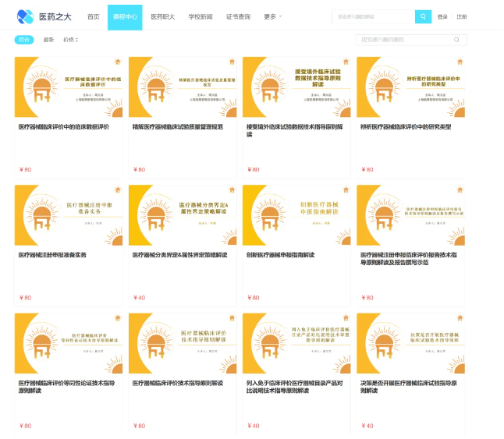Select the 综合 sort filter
504x439 pixels.
pos(24,40)
